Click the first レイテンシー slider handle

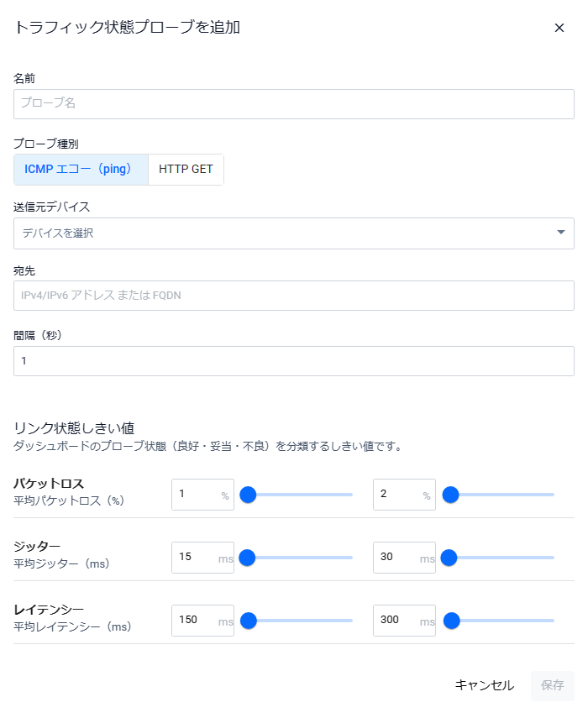248,621
